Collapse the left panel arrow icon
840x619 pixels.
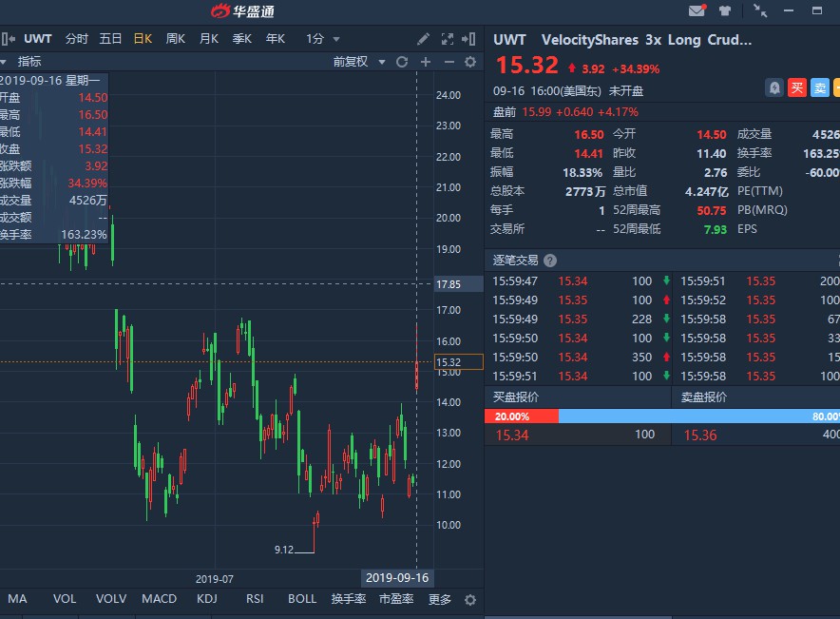click(8, 39)
